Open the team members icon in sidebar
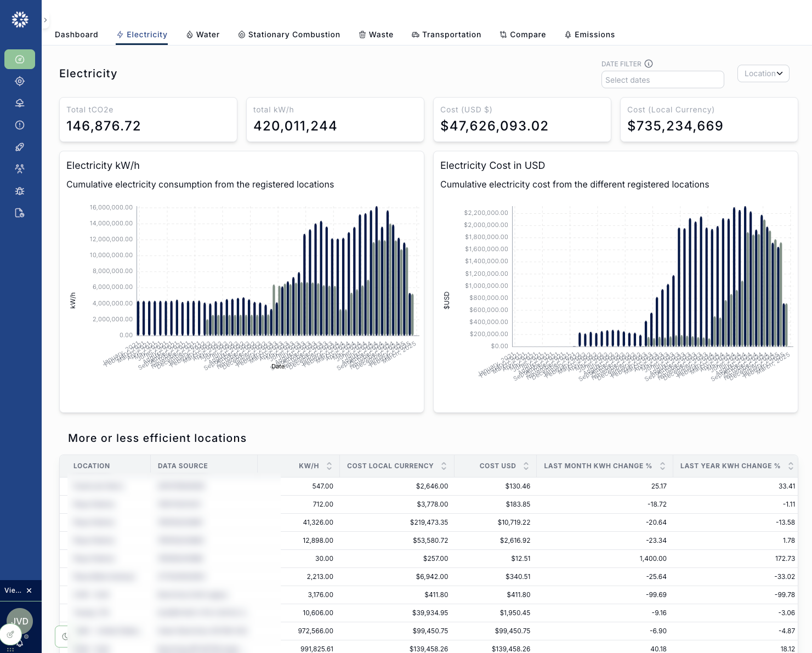The image size is (812, 653). (x=20, y=168)
